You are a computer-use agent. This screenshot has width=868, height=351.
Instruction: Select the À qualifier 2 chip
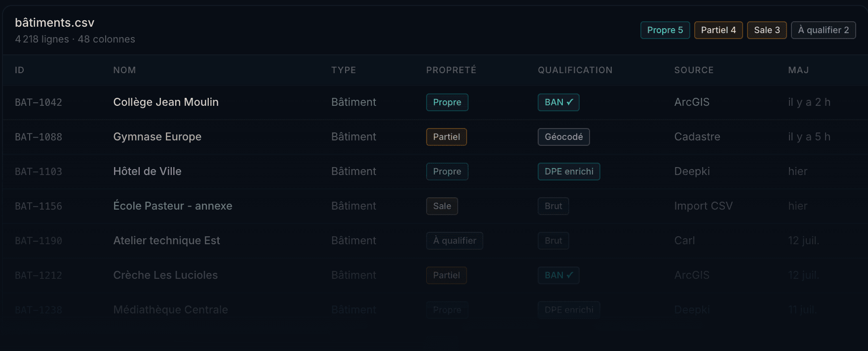tap(823, 30)
